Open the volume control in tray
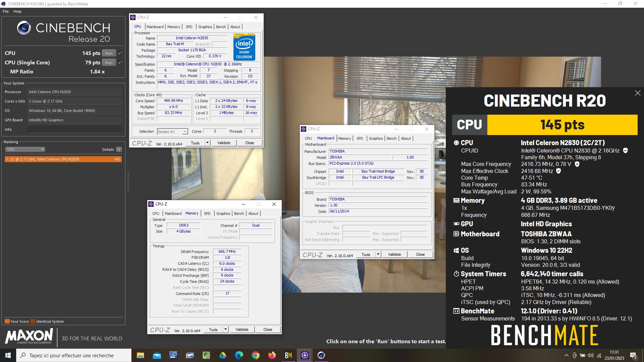 click(591, 355)
